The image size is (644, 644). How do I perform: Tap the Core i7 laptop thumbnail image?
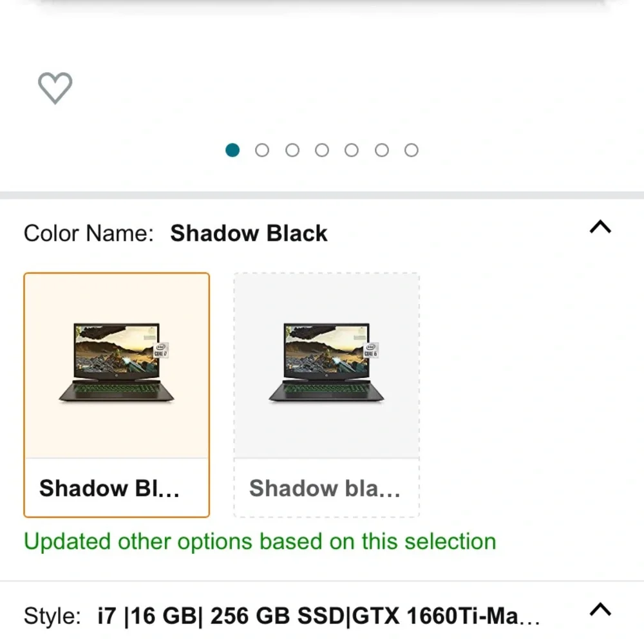117,363
